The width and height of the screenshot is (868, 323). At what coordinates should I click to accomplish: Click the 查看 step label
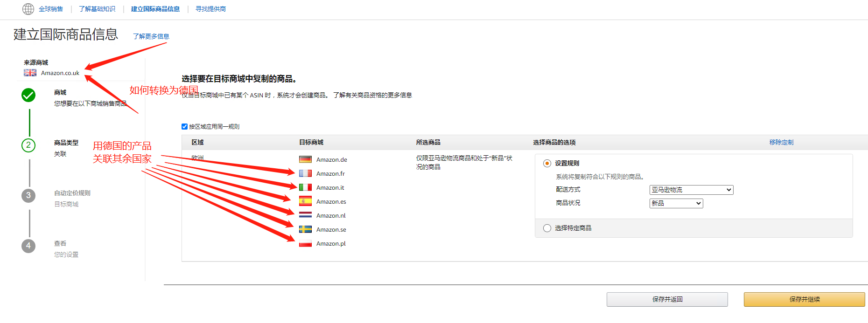click(x=60, y=243)
